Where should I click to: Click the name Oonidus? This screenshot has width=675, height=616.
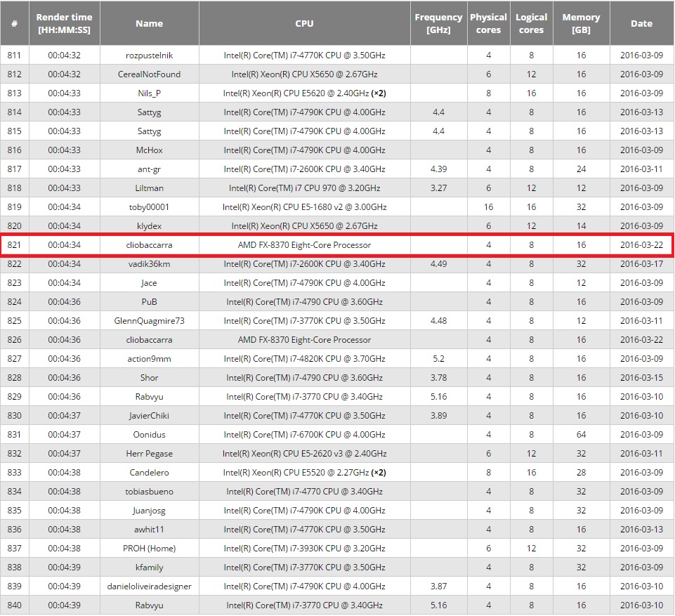pyautogui.click(x=149, y=434)
